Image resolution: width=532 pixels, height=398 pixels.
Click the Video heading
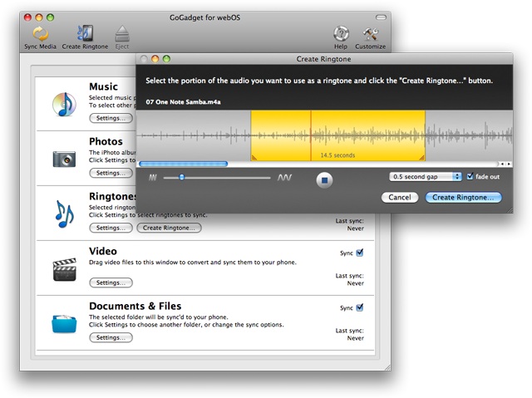(x=103, y=251)
